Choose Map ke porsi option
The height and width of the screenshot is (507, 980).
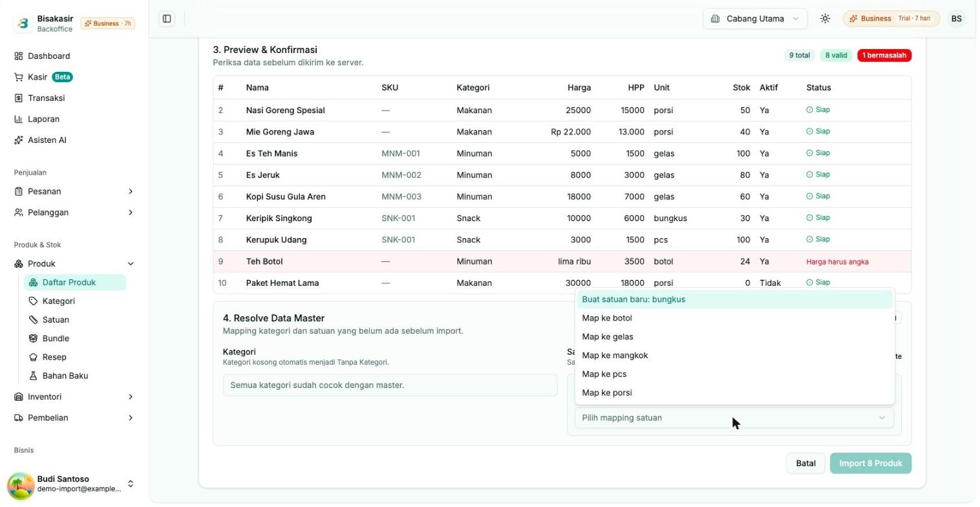tap(734, 393)
